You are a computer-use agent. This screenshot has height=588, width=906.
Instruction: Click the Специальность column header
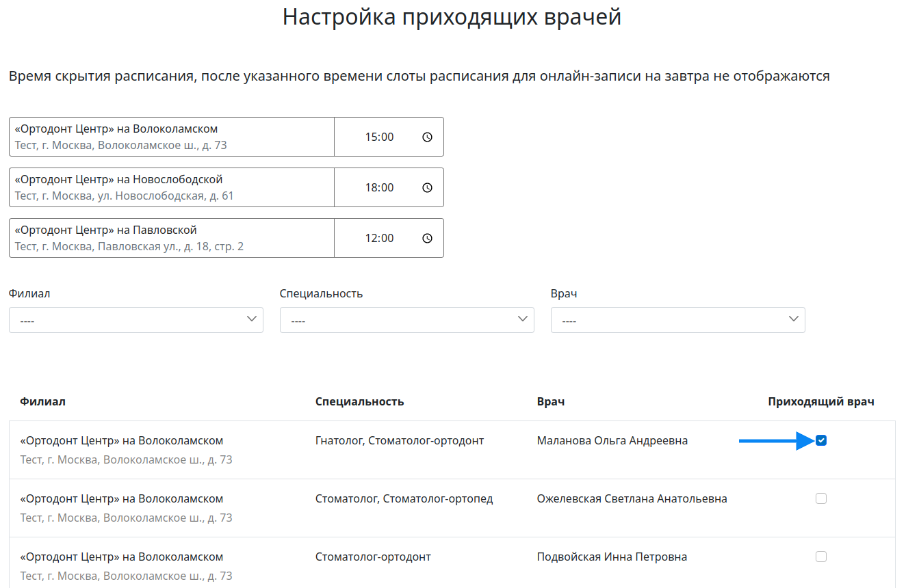[x=360, y=401]
